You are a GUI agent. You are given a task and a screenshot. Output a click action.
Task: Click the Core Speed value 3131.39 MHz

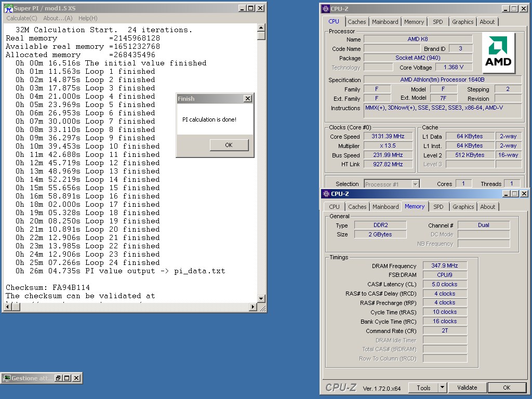click(388, 137)
